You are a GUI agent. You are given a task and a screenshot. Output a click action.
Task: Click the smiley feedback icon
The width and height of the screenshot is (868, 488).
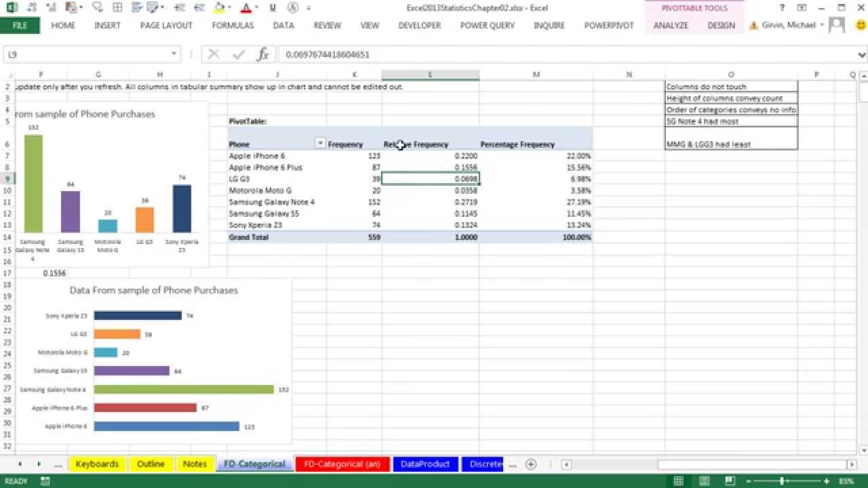tap(861, 26)
